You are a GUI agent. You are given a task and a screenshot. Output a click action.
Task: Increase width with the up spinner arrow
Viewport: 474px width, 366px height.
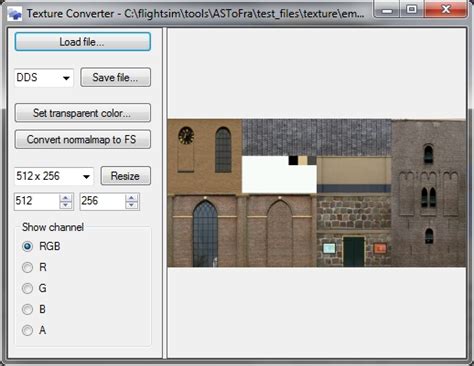pos(66,198)
